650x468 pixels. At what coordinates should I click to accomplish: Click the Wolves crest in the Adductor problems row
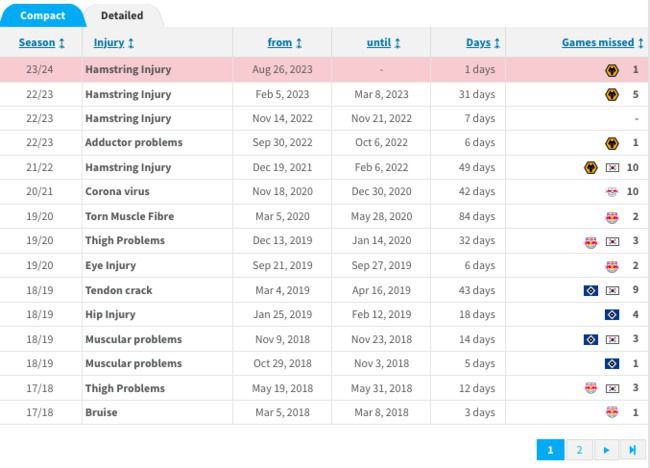coord(612,143)
